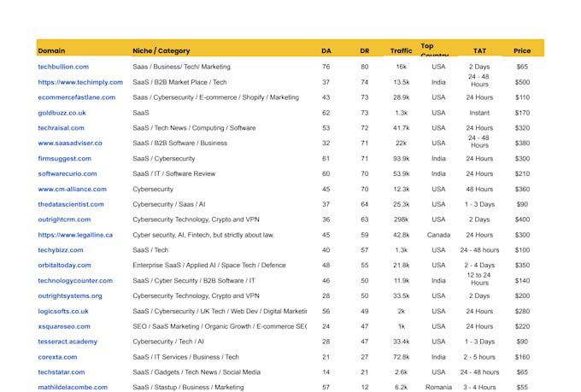The width and height of the screenshot is (581, 392).
Task: Click the $100 price for techybizz.com
Action: click(x=522, y=250)
